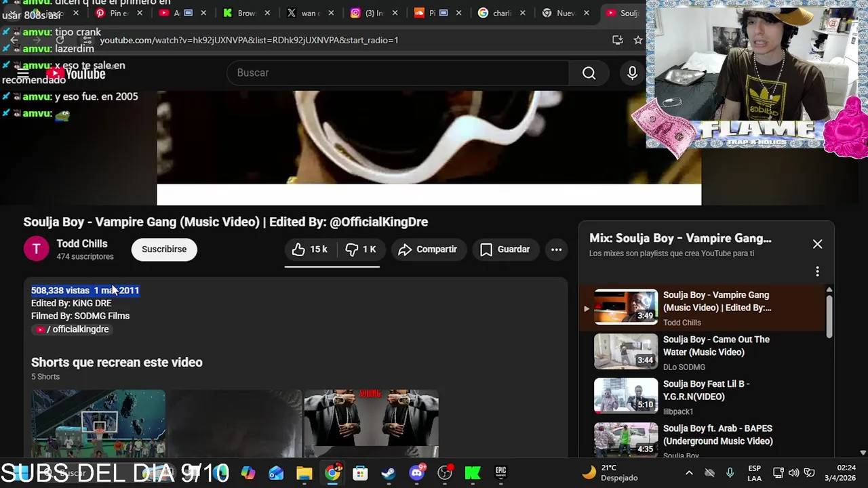Open File Explorer from the taskbar

coord(304,472)
